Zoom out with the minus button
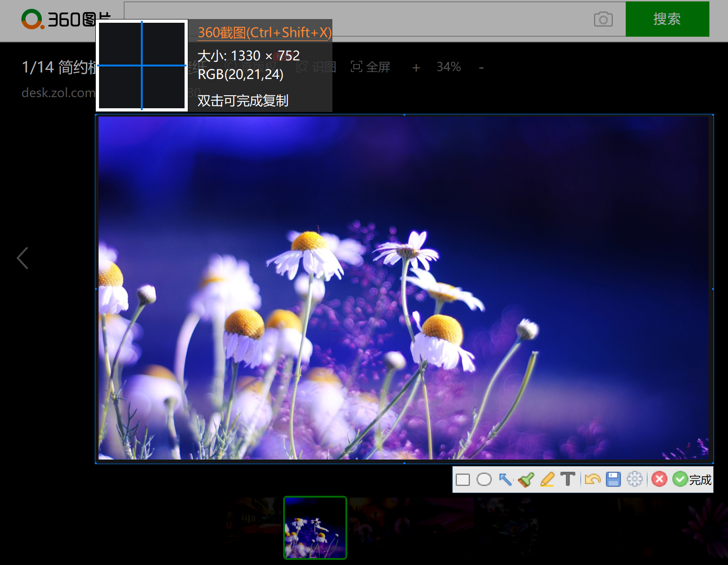This screenshot has height=565, width=728. (x=481, y=68)
